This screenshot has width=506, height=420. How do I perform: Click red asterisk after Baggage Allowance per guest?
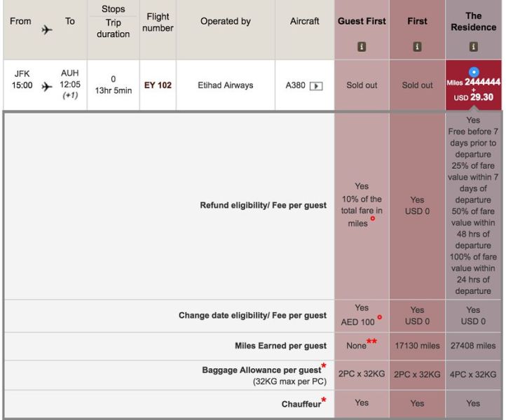coord(323,365)
